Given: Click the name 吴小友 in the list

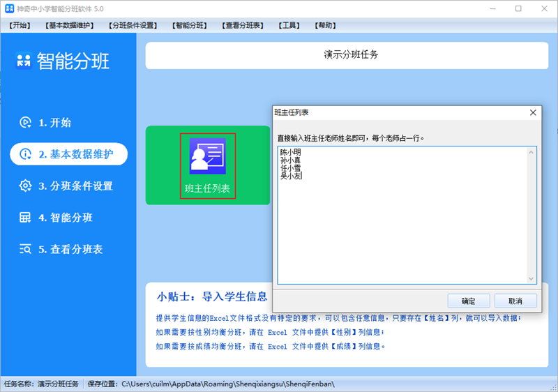Looking at the screenshot, I should [x=290, y=176].
